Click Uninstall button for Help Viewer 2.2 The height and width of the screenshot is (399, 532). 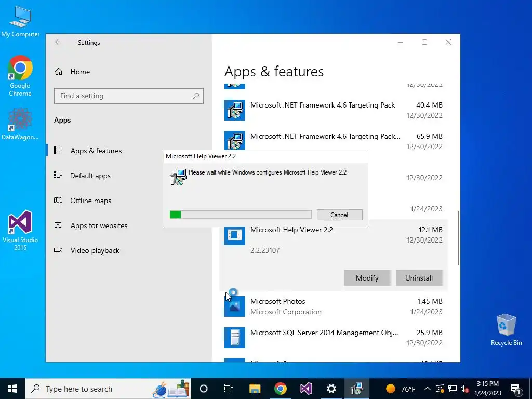[419, 278]
